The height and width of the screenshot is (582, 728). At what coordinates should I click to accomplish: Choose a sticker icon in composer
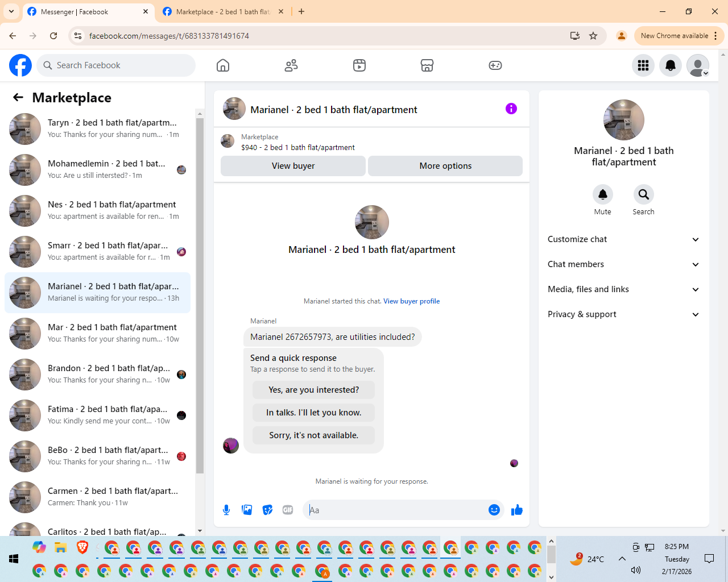pos(267,510)
